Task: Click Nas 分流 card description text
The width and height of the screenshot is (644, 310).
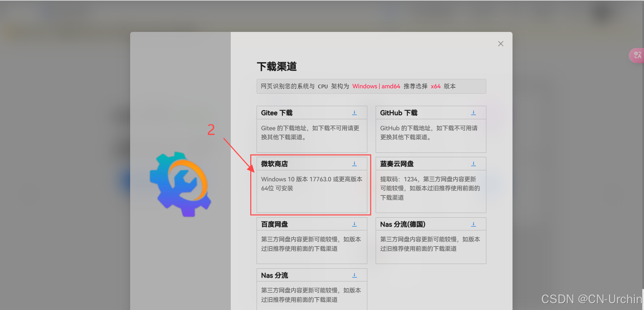Action: point(311,295)
